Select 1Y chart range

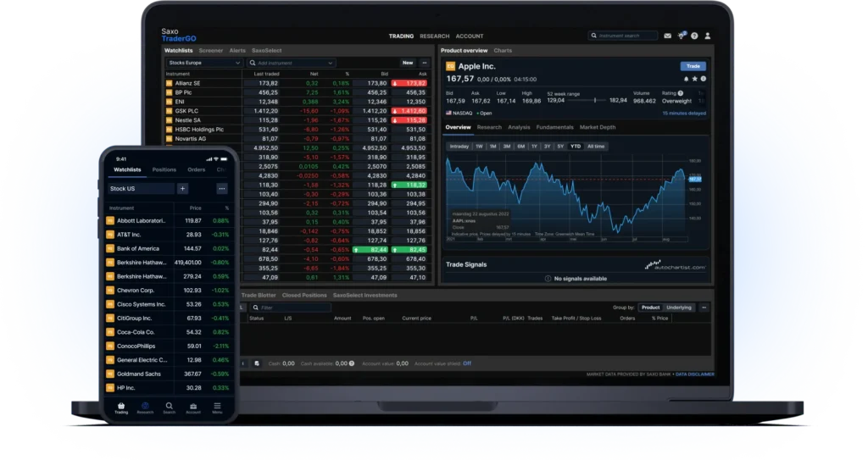(534, 147)
